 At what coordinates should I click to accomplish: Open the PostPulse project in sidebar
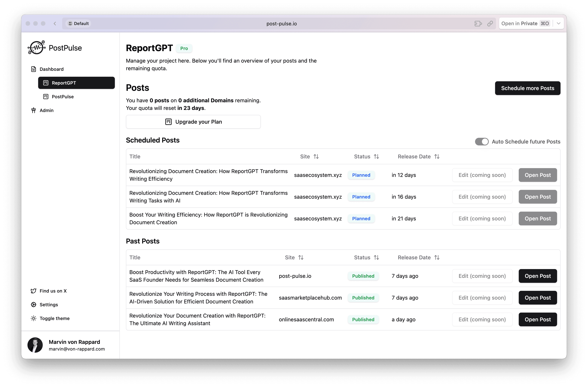pos(63,97)
